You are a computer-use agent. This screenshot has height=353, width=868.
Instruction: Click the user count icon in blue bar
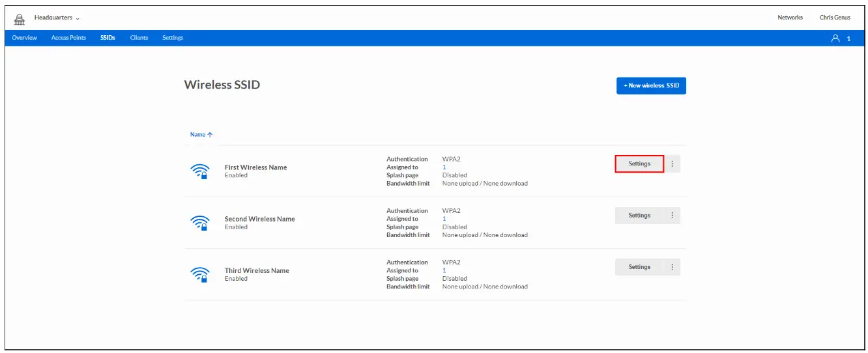tap(835, 38)
